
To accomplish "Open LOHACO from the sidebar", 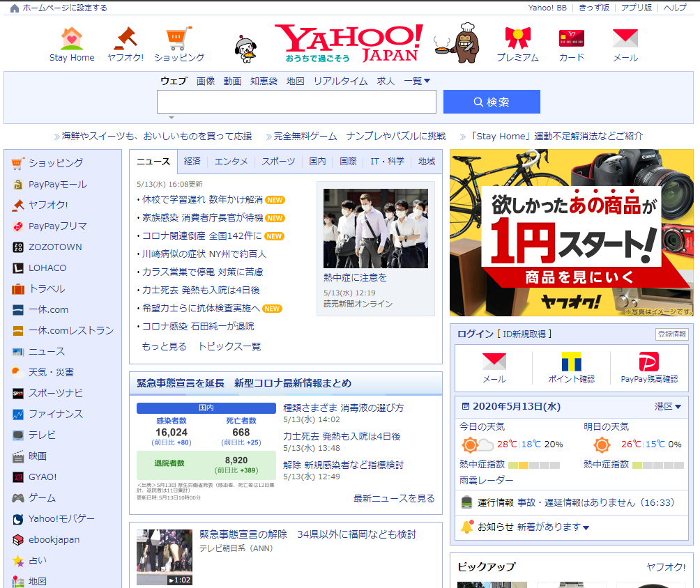I will [x=47, y=268].
